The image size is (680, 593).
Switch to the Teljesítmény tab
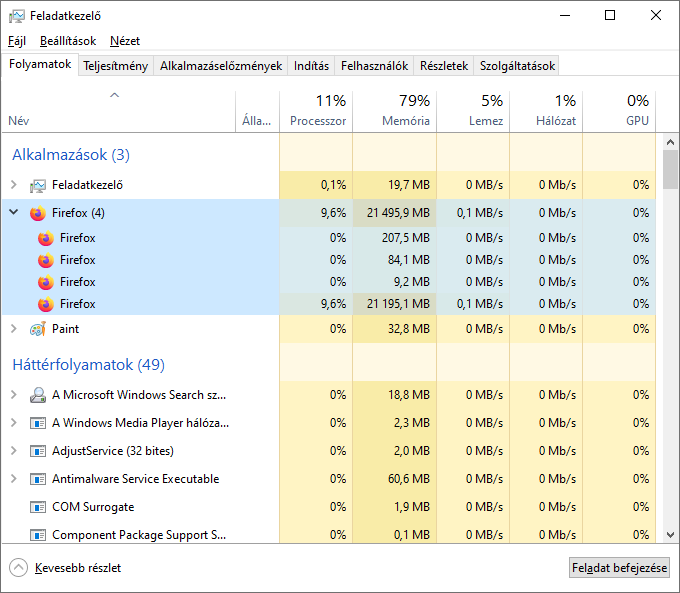pyautogui.click(x=116, y=66)
